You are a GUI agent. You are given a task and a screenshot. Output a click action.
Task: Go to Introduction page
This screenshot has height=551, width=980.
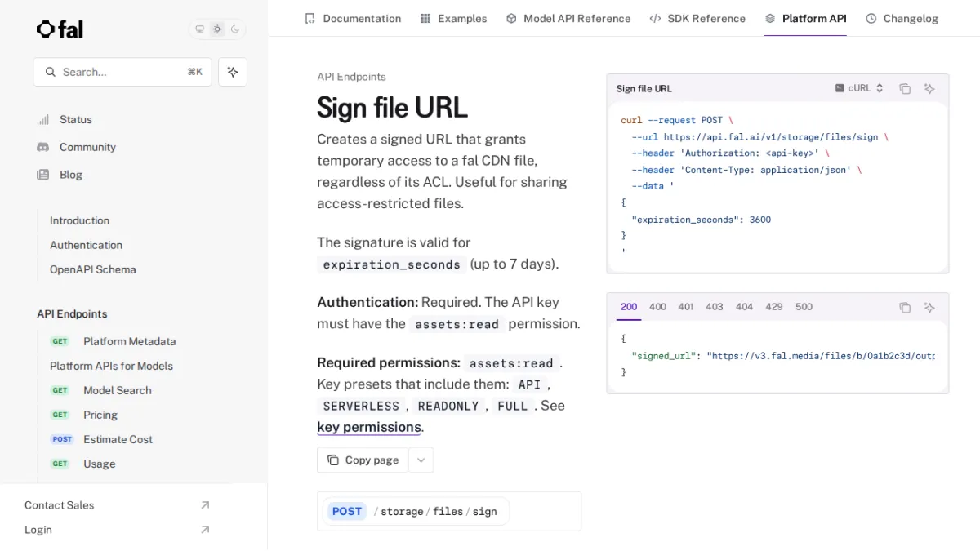click(79, 220)
